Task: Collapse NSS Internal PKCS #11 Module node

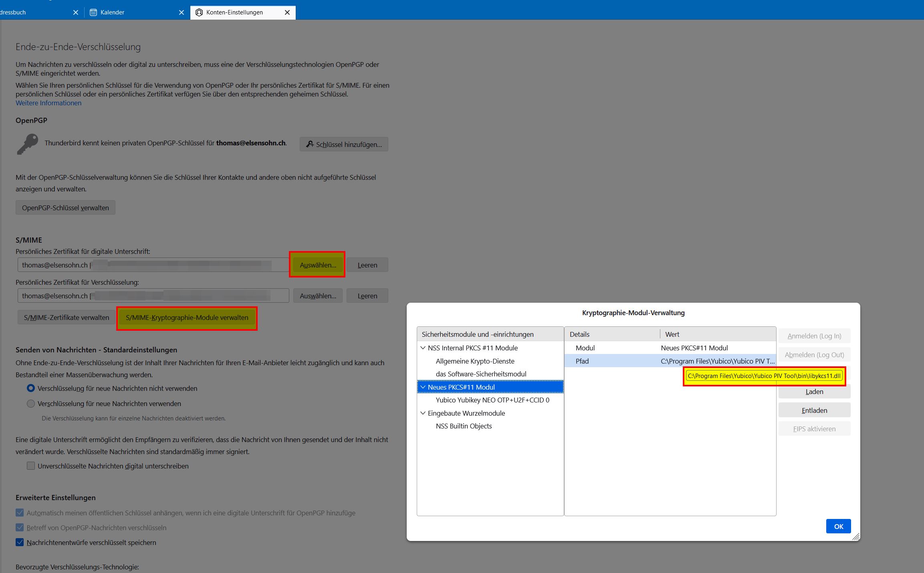Action: tap(423, 348)
